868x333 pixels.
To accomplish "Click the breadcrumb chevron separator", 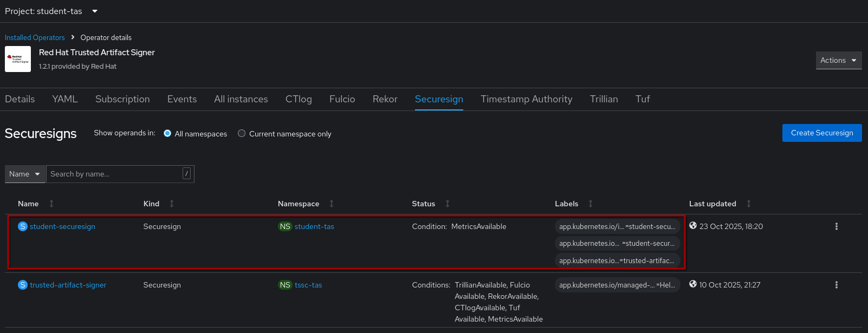I will click(x=73, y=37).
